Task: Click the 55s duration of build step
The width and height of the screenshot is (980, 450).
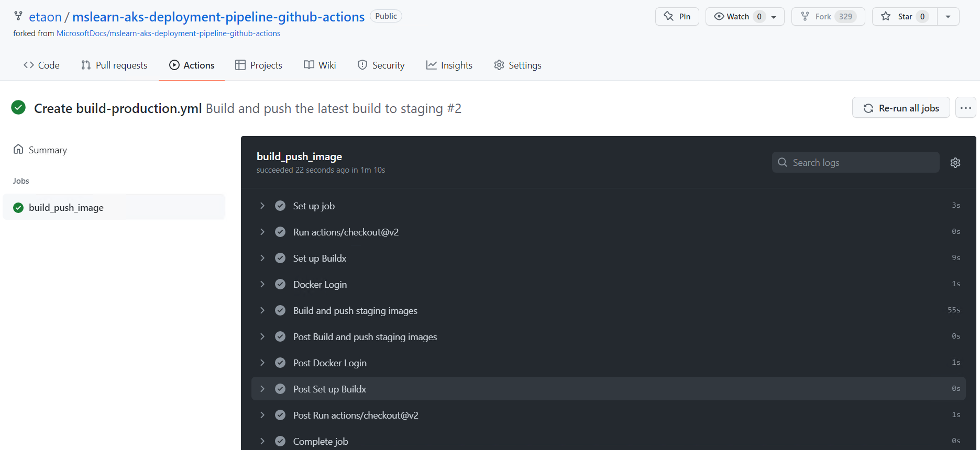Action: [x=954, y=310]
